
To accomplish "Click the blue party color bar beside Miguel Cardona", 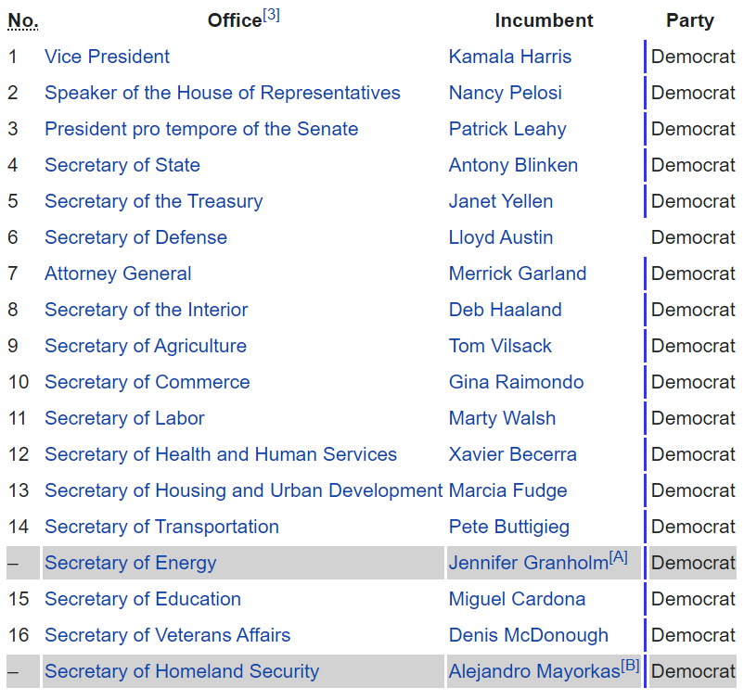I will pos(645,599).
